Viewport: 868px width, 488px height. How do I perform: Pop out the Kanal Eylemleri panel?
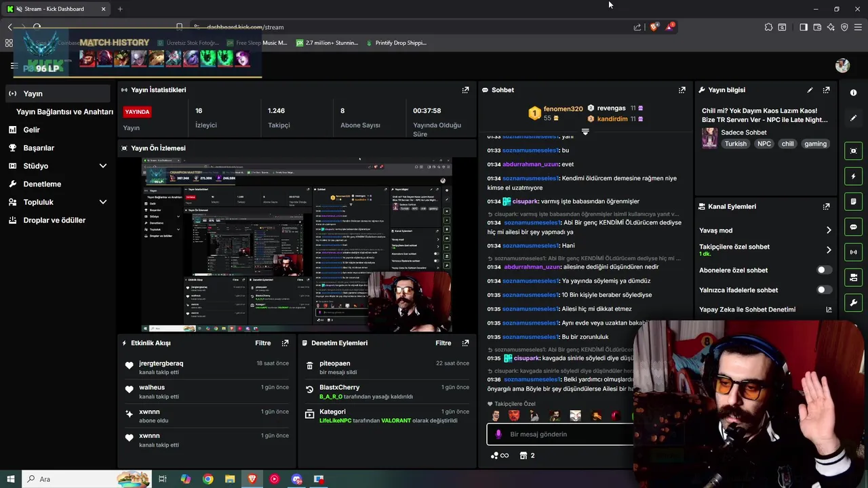[826, 206]
